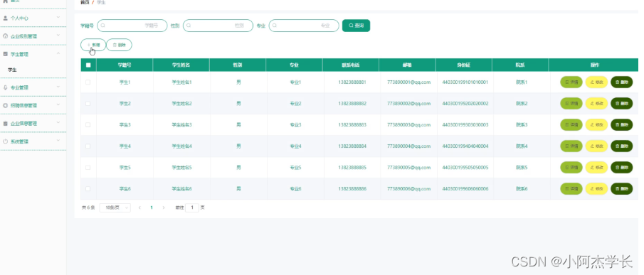The image size is (644, 275).
Task: Check the box for row 学生2
Action: [88, 103]
